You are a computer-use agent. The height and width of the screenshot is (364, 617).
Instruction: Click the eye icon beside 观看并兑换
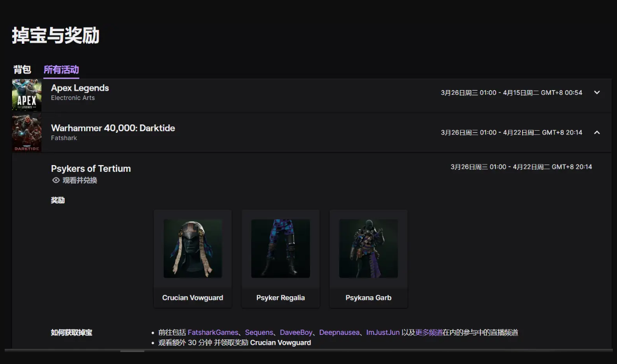coord(56,180)
